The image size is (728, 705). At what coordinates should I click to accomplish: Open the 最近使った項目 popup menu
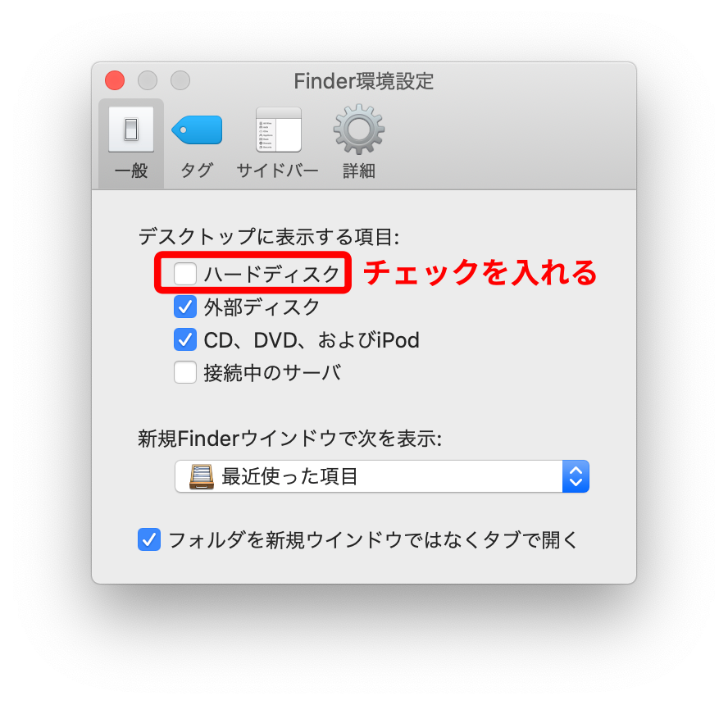point(382,476)
